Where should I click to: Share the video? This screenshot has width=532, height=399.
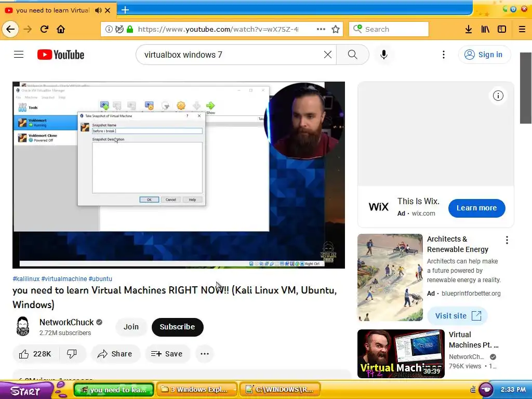[x=115, y=354]
